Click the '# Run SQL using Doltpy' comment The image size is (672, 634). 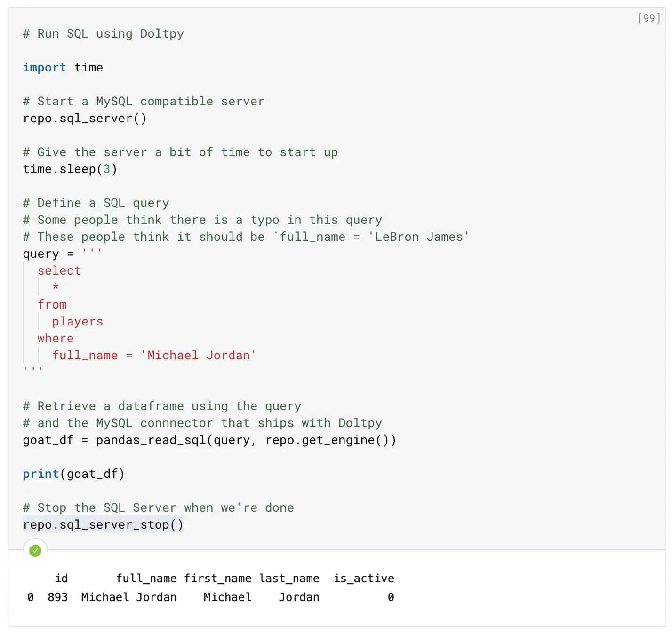point(103,33)
